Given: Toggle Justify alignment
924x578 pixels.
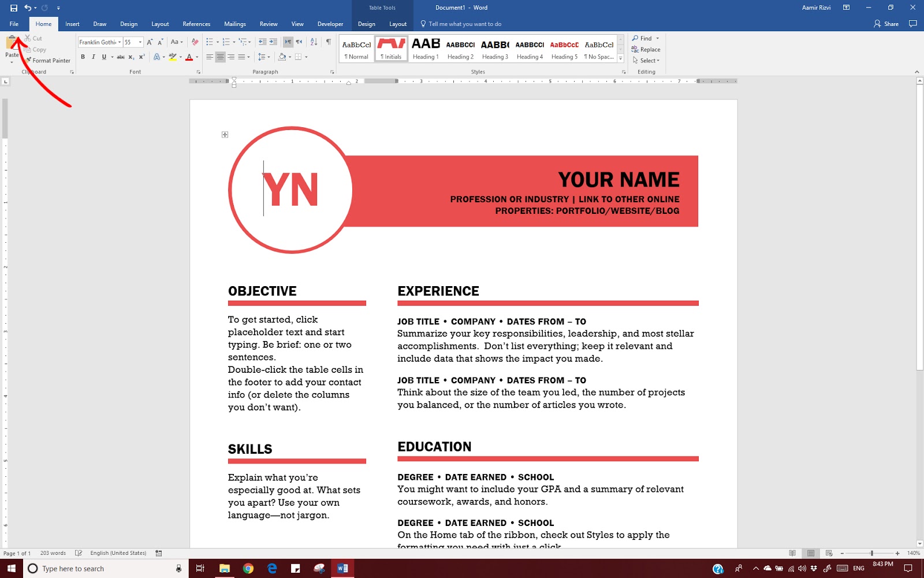Looking at the screenshot, I should [x=241, y=57].
